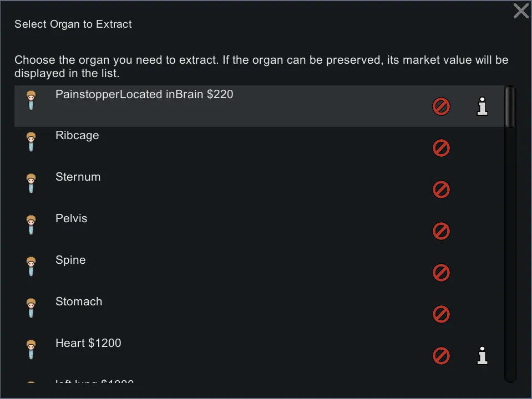Click the prohibited icon beside Stomach

(x=441, y=314)
